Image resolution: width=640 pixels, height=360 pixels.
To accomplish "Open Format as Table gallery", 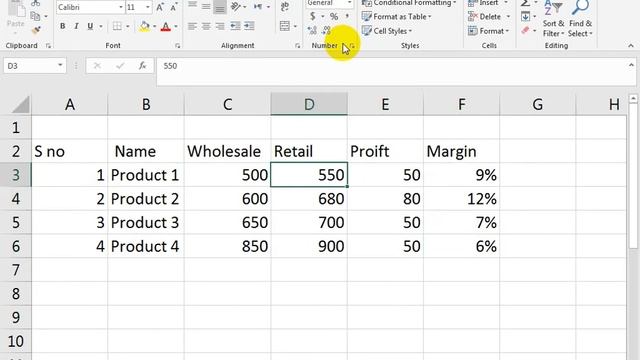I will (396, 17).
